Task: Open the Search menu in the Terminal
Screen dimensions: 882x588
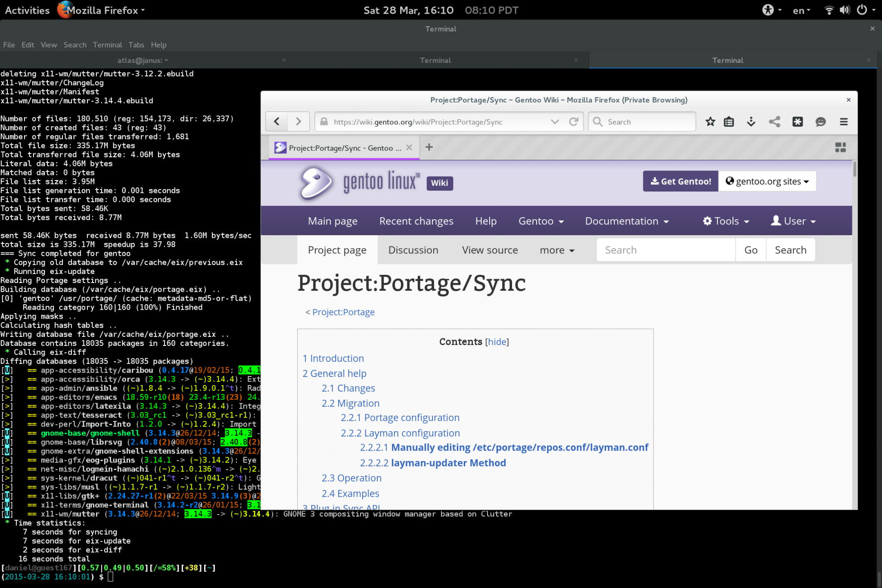Action: click(x=75, y=45)
